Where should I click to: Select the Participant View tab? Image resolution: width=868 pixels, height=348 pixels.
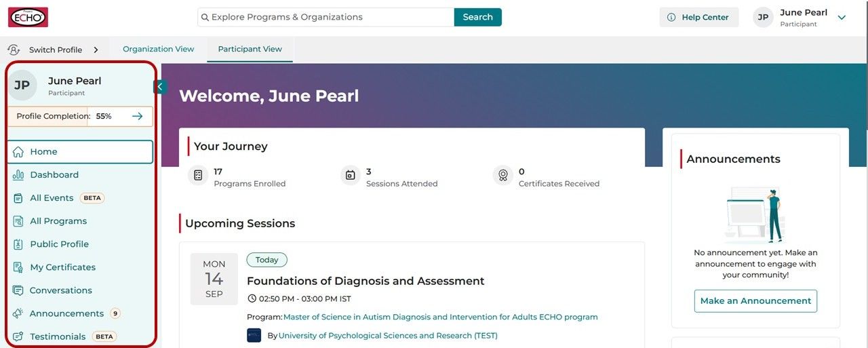pyautogui.click(x=250, y=49)
